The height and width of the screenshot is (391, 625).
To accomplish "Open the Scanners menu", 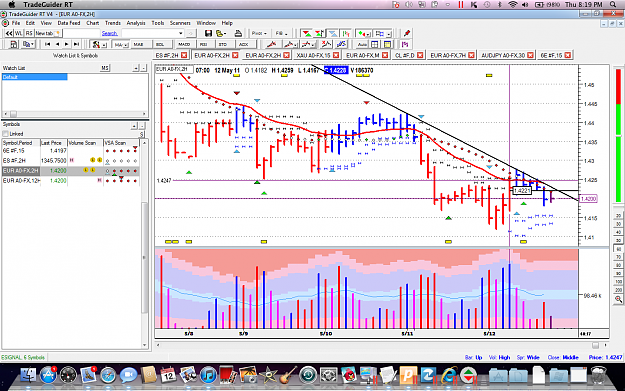I will (x=180, y=23).
